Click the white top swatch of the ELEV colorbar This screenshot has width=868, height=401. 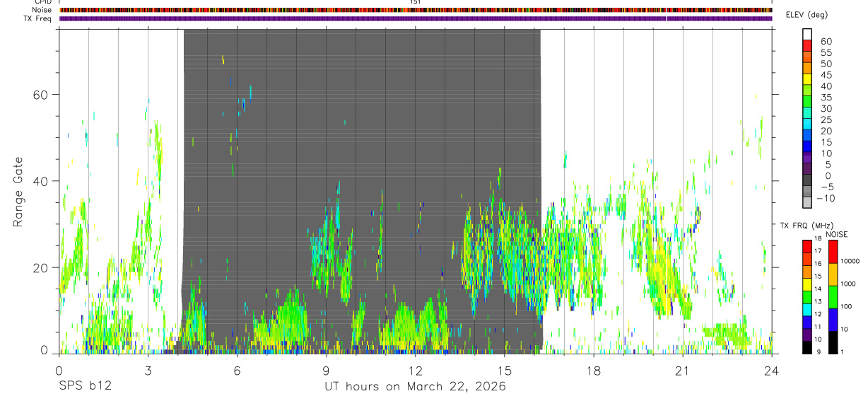(x=807, y=34)
